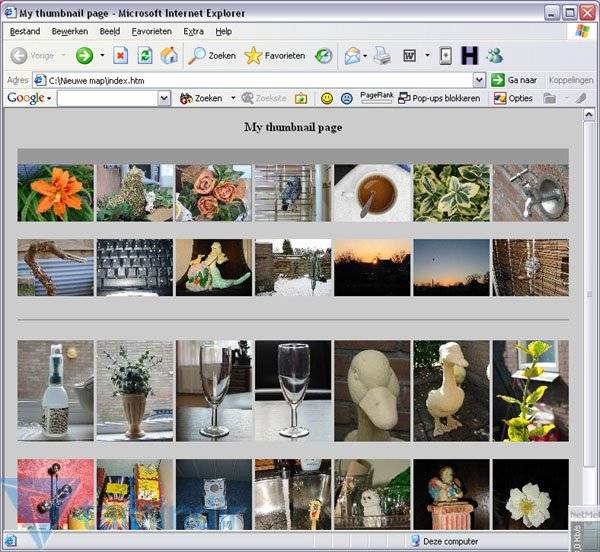Refresh the page with the green arrows icon
This screenshot has width=600, height=552.
coord(144,56)
